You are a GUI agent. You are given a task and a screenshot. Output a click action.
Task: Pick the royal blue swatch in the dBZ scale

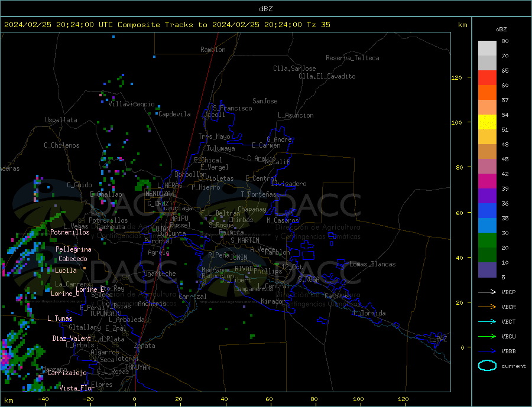pos(487,211)
